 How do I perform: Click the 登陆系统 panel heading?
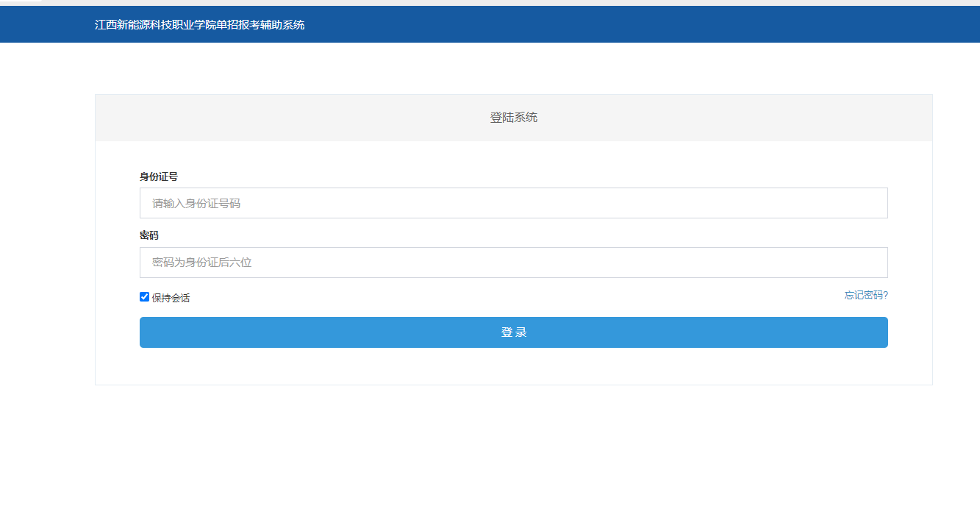[513, 118]
